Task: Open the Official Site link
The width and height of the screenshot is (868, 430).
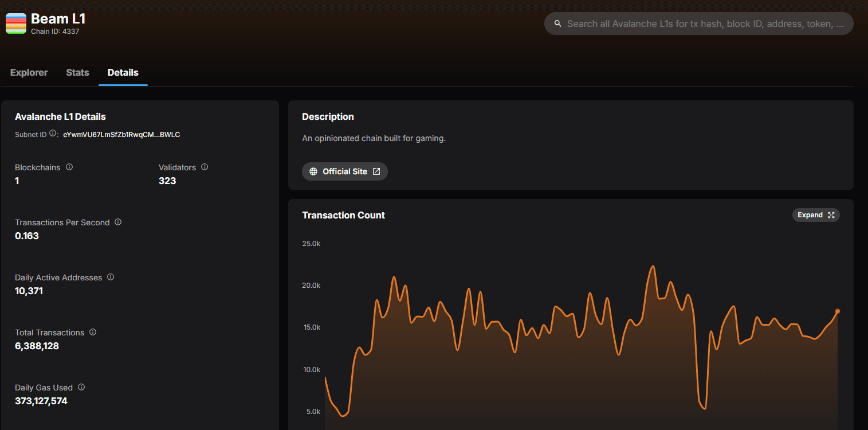Action: click(345, 171)
